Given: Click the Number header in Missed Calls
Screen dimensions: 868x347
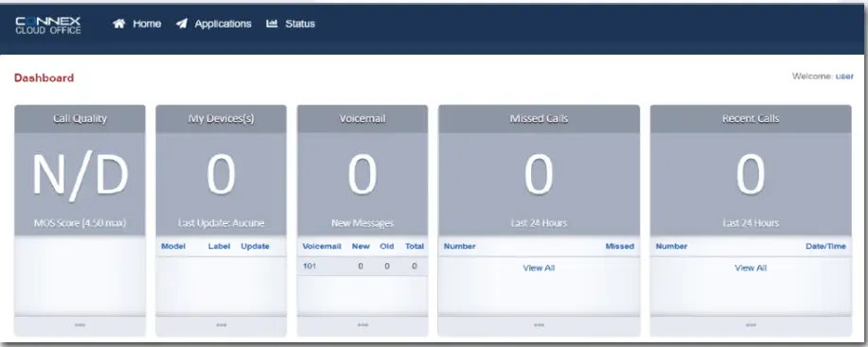Looking at the screenshot, I should click(459, 247).
